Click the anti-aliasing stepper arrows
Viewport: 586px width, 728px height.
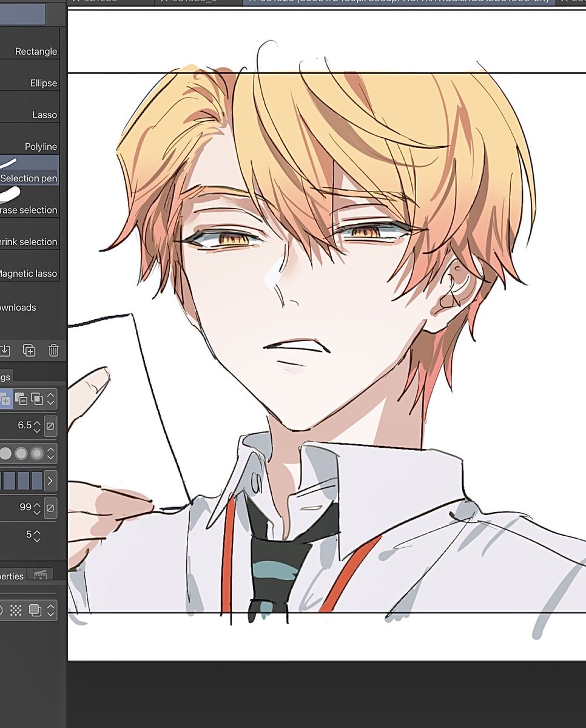51,453
